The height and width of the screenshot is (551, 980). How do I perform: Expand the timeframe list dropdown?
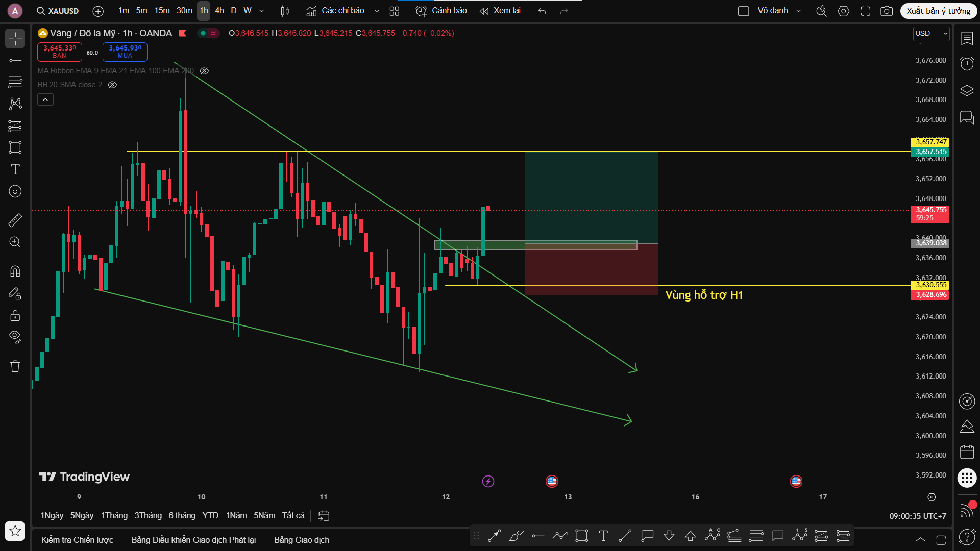tap(262, 11)
